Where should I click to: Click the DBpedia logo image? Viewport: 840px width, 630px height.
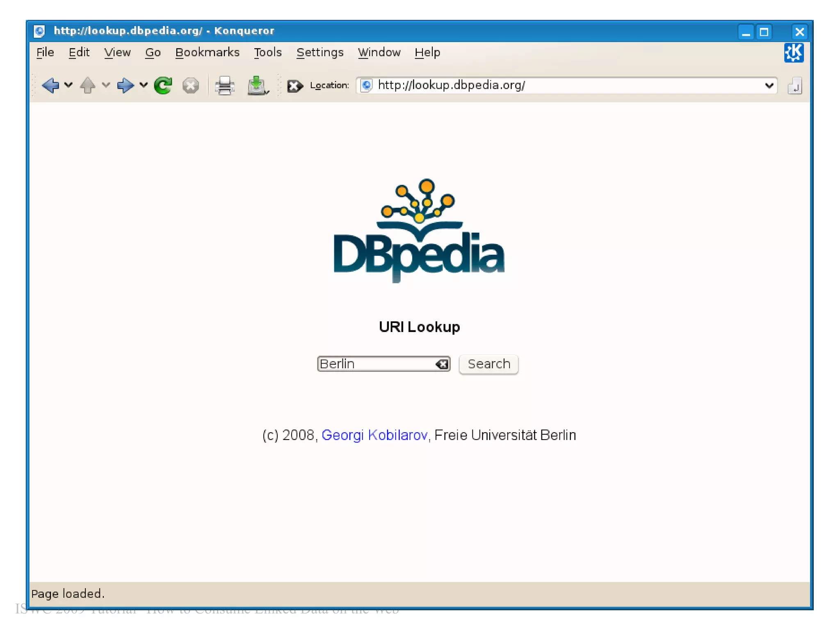(419, 231)
